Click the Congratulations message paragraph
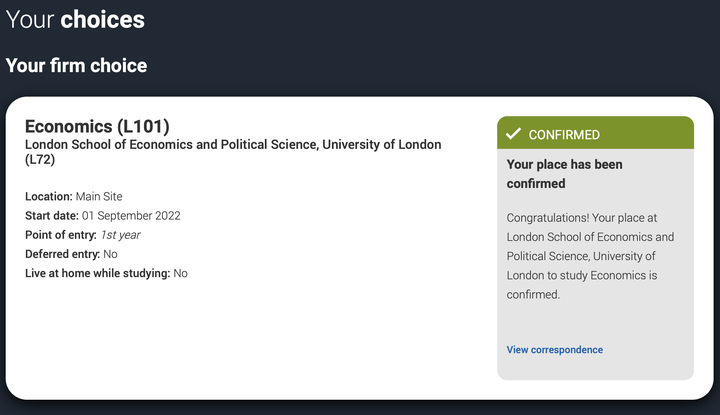The height and width of the screenshot is (415, 720). point(590,256)
